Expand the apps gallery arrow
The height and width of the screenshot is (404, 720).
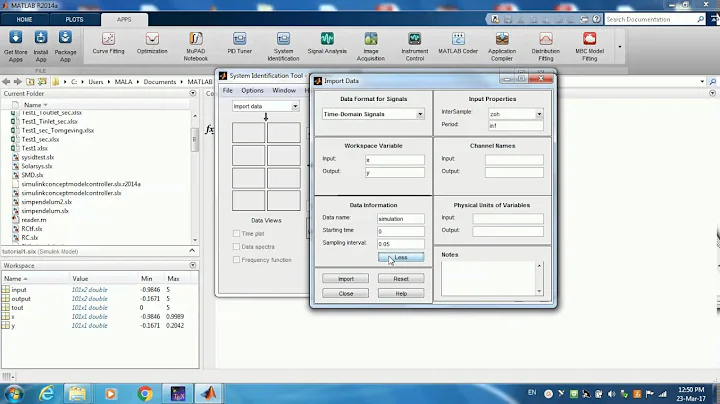coord(620,47)
